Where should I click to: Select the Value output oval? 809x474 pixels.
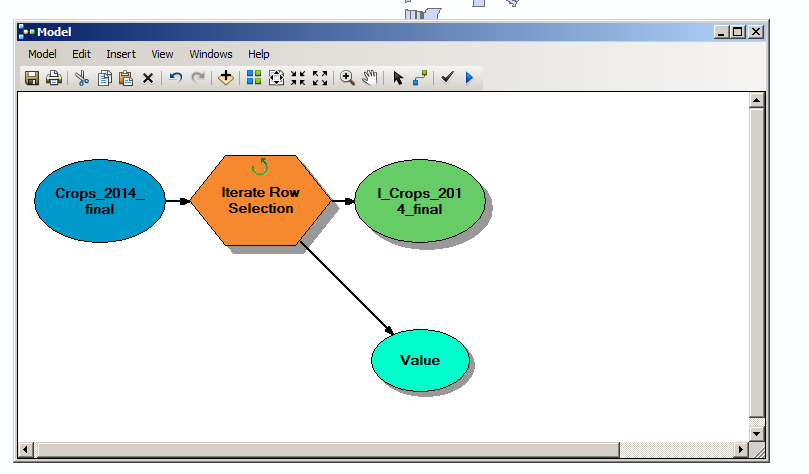coord(420,360)
